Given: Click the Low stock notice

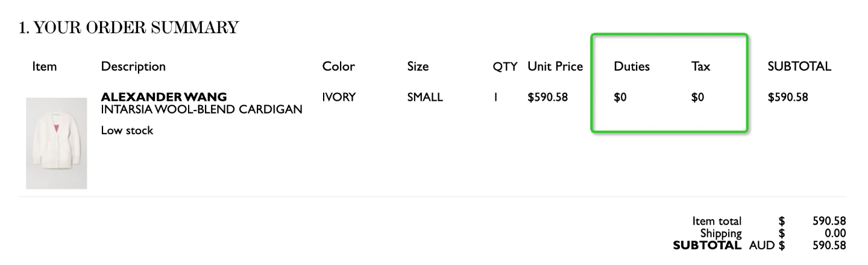Looking at the screenshot, I should point(127,130).
